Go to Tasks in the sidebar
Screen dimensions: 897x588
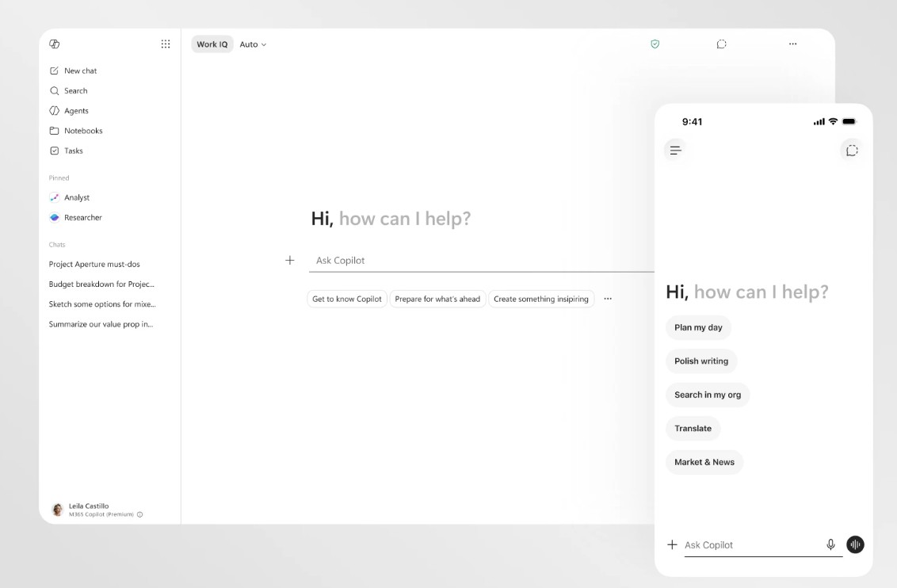(x=73, y=151)
